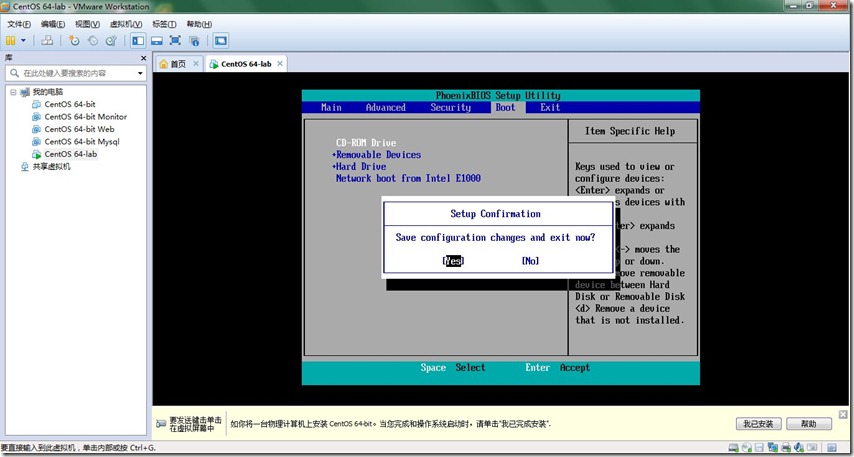
Task: Select CentOS 64-lab in library tree
Action: point(71,154)
